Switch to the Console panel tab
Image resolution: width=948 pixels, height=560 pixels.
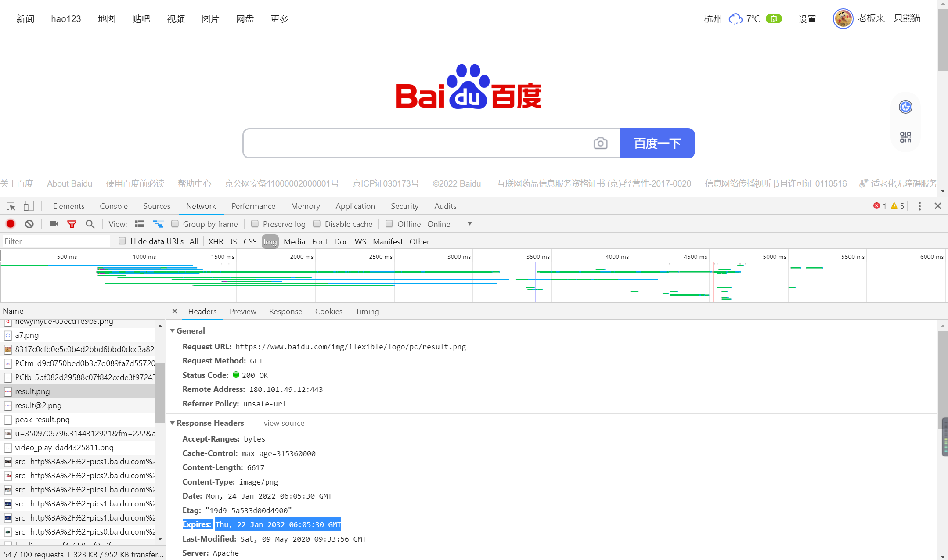coord(114,206)
